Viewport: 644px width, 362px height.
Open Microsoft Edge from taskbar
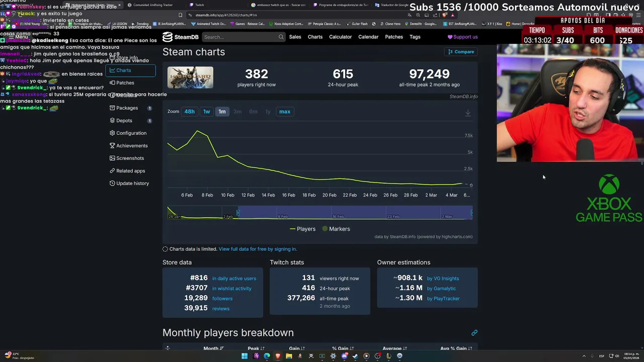[x=267, y=356]
